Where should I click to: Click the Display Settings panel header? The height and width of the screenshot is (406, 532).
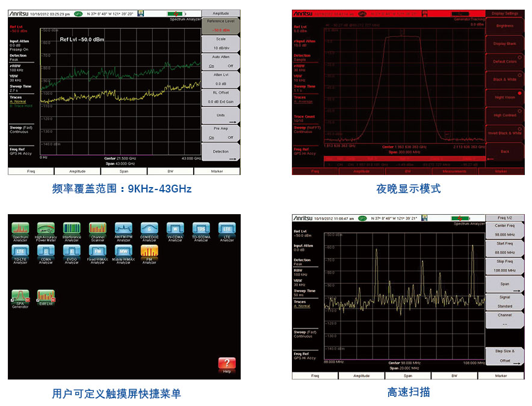(505, 14)
